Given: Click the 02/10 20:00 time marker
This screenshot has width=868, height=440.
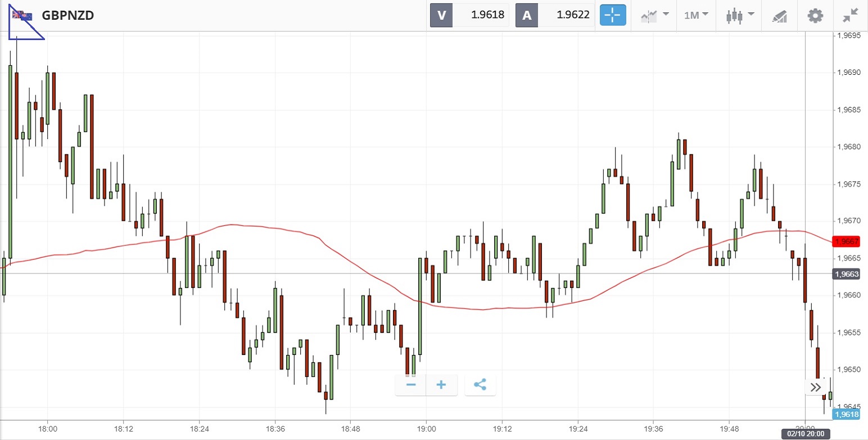Looking at the screenshot, I should [804, 434].
